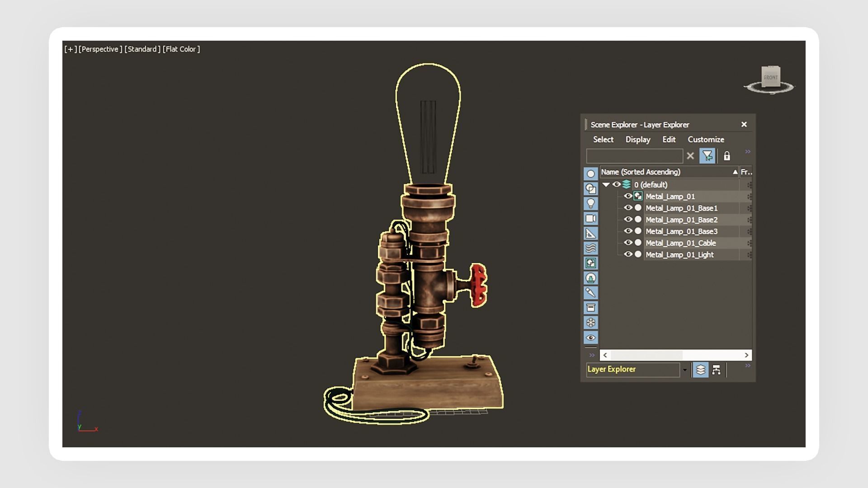Viewport: 868px width, 488px height.
Task: Toggle visibility of 0 (default) layer
Action: (x=616, y=184)
